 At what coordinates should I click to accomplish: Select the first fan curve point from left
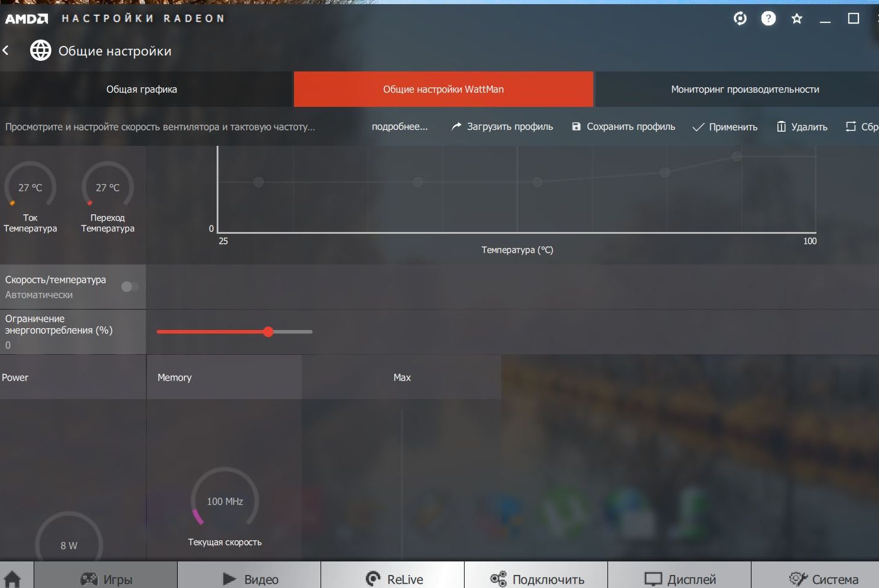coord(259,182)
